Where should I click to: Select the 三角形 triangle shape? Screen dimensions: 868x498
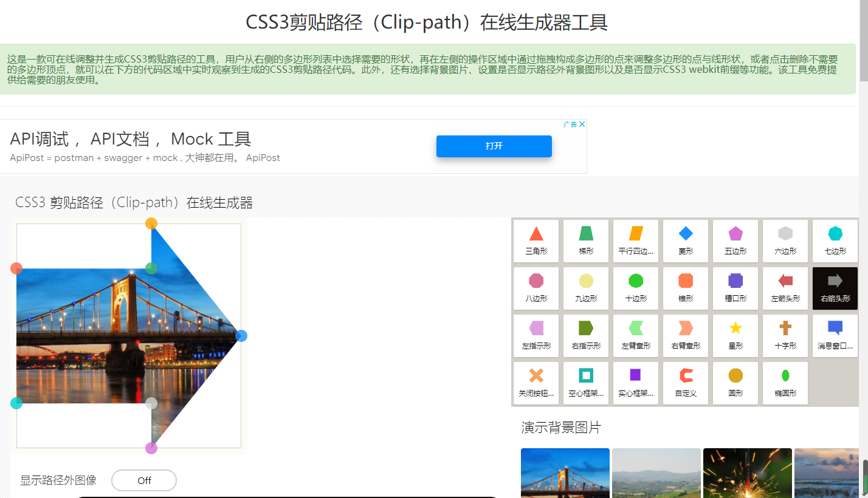click(536, 240)
